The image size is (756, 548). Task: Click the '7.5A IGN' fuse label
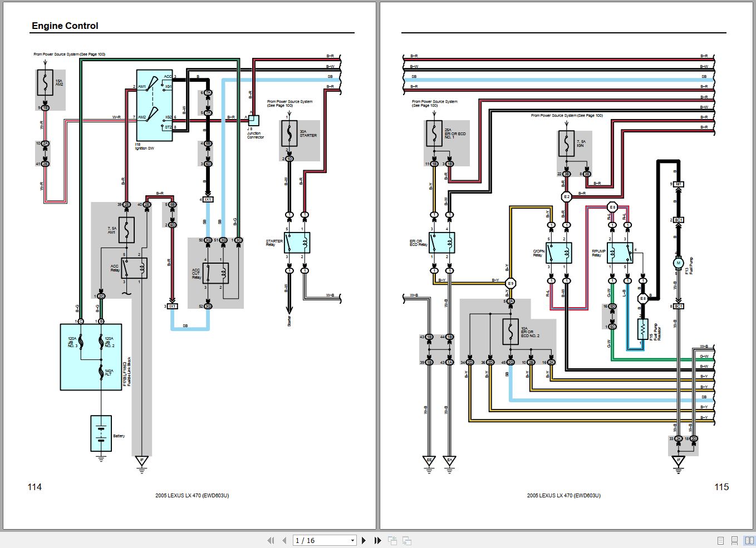[581, 144]
